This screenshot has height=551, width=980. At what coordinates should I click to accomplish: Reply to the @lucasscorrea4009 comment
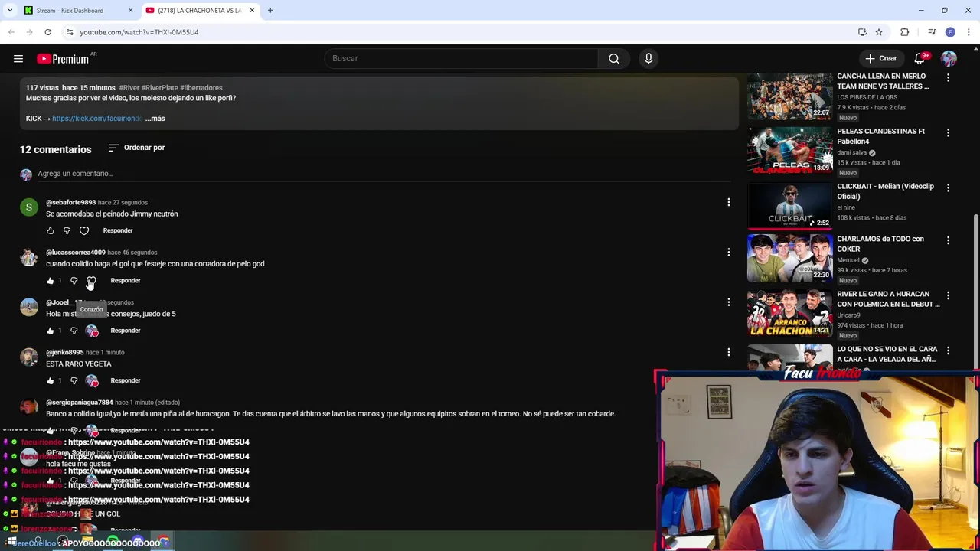[126, 281]
